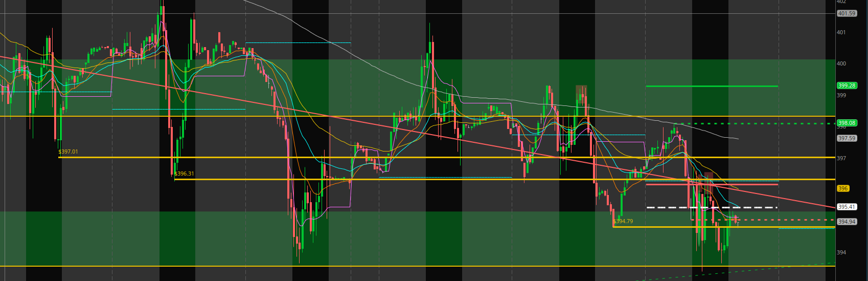This screenshot has width=868, height=281.
Task: Select the short solid green line at 399.28
Action: pyautogui.click(x=712, y=86)
